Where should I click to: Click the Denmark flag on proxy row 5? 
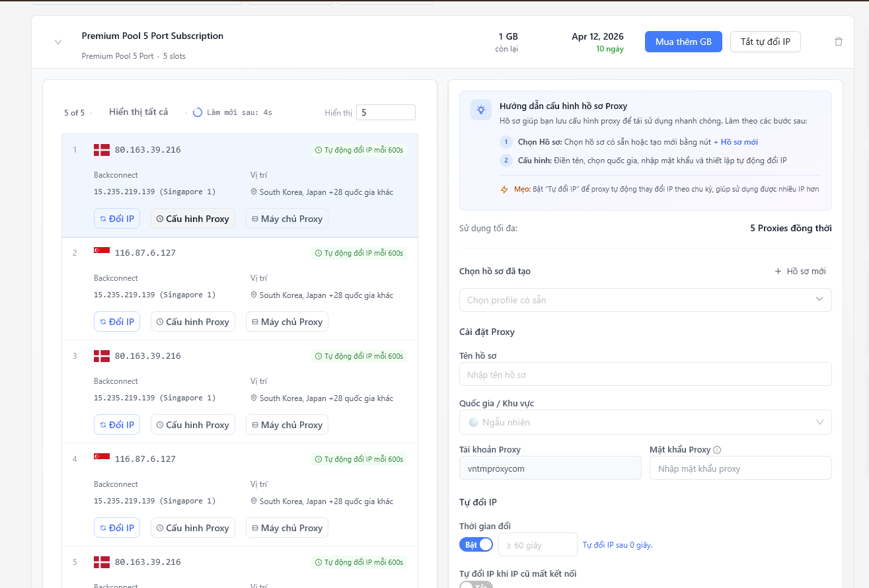coord(102,562)
